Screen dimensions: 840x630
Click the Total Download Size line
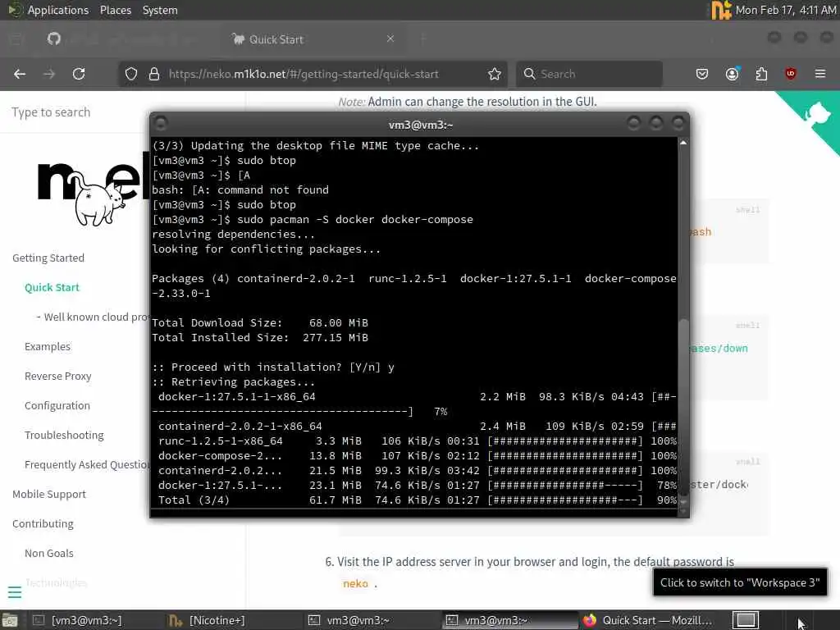260,323
